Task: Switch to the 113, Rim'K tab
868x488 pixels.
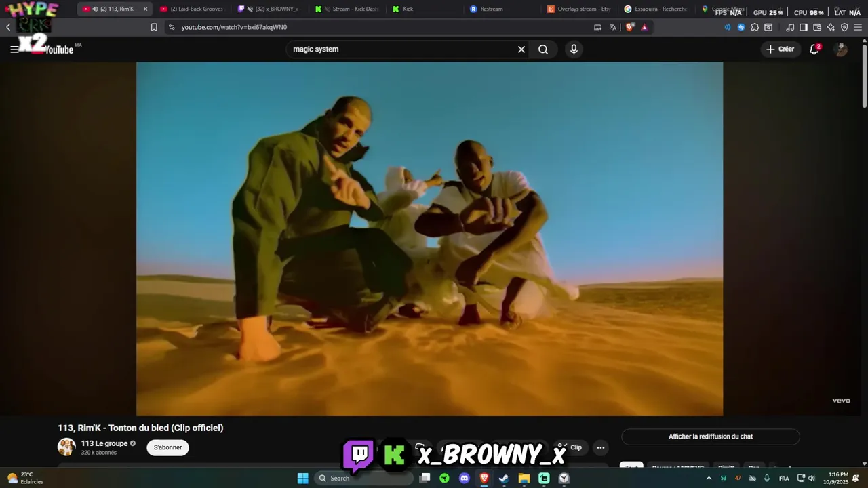Action: coord(114,9)
